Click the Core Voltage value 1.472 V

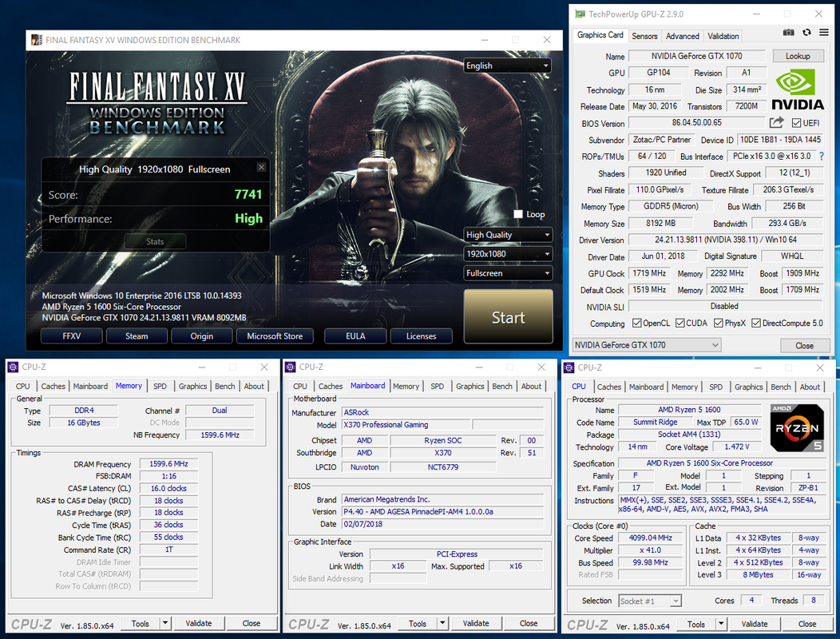pyautogui.click(x=737, y=447)
